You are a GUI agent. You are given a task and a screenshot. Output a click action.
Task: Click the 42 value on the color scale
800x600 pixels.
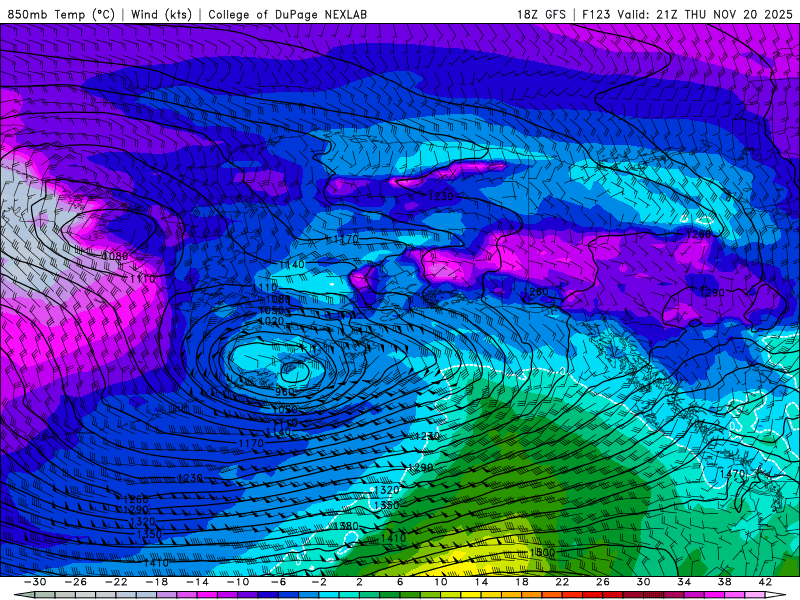pyautogui.click(x=765, y=582)
